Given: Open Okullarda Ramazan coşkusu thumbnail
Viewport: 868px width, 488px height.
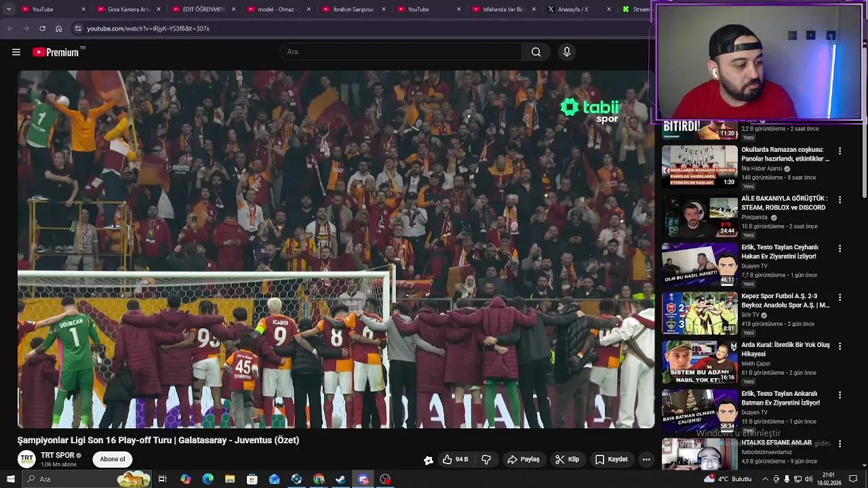Looking at the screenshot, I should click(700, 166).
